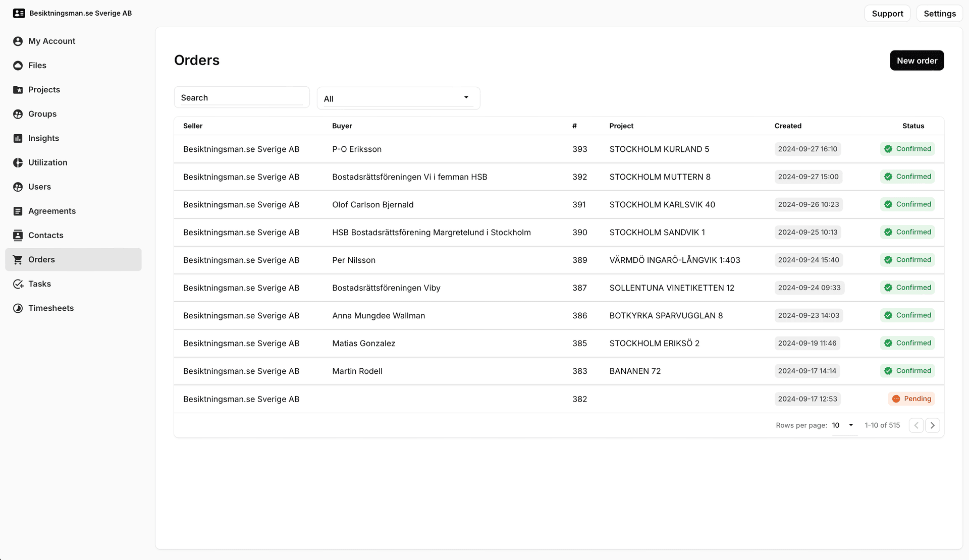Go to next page of orders
The width and height of the screenshot is (969, 560).
932,425
